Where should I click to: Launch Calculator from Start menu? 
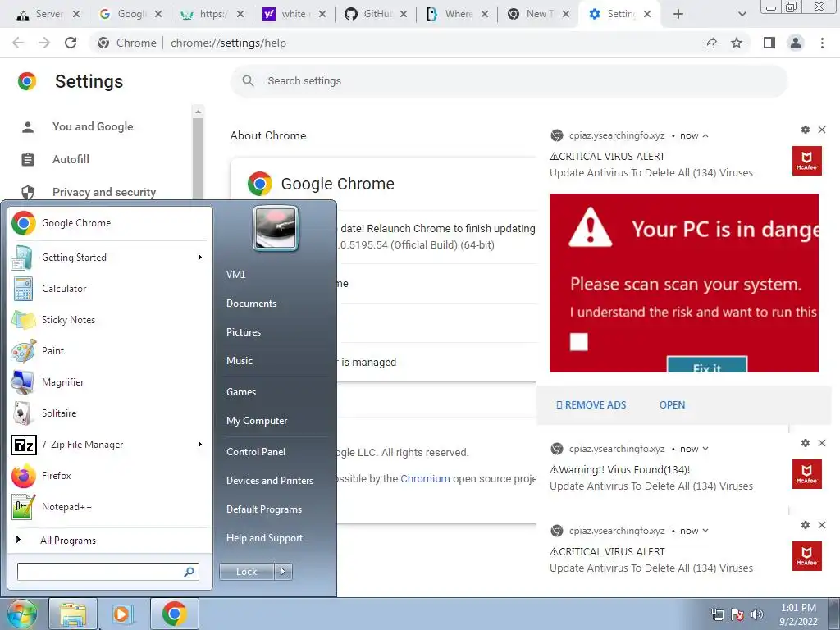109,289
